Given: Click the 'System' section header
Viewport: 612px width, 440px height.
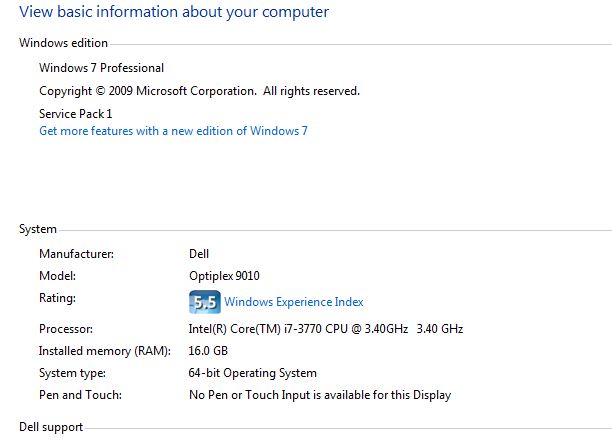Looking at the screenshot, I should [38, 229].
